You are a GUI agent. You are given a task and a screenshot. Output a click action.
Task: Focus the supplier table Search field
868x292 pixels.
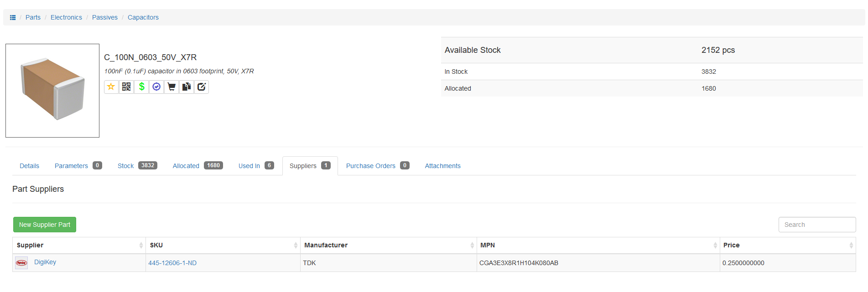(x=816, y=225)
